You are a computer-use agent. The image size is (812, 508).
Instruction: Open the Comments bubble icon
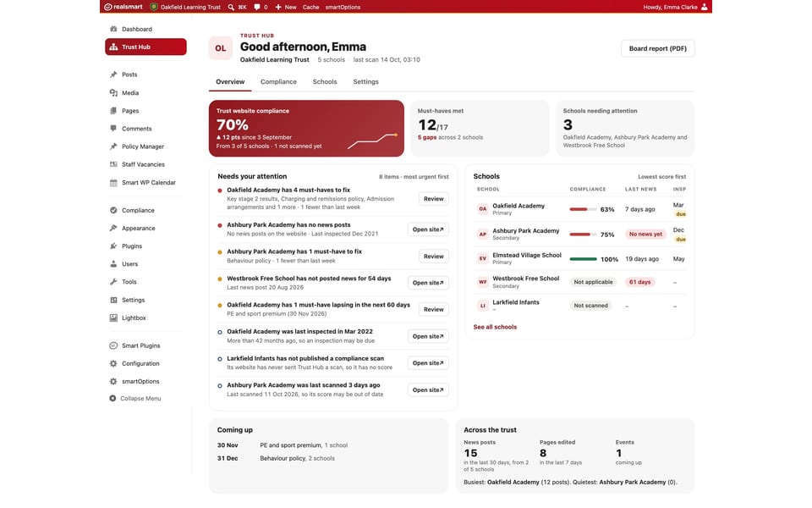[113, 129]
